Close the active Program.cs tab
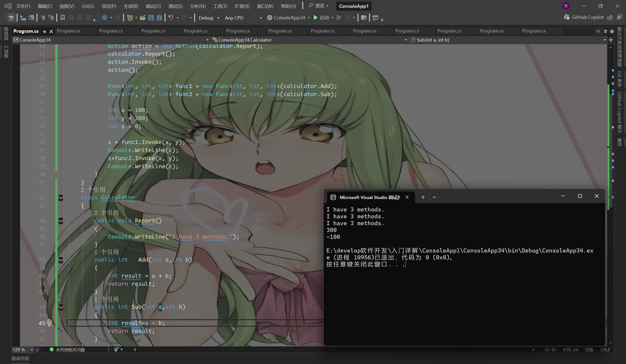The width and height of the screenshot is (626, 364). tap(51, 31)
